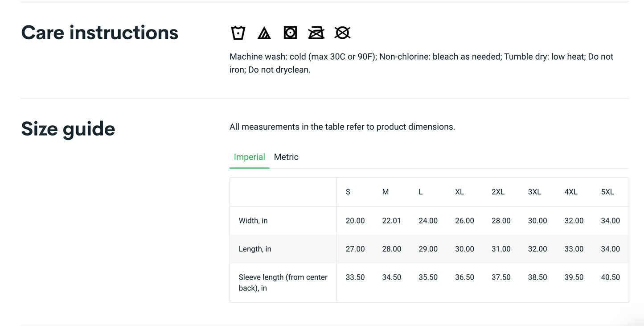
Task: Click the care instructions description text
Action: point(421,63)
